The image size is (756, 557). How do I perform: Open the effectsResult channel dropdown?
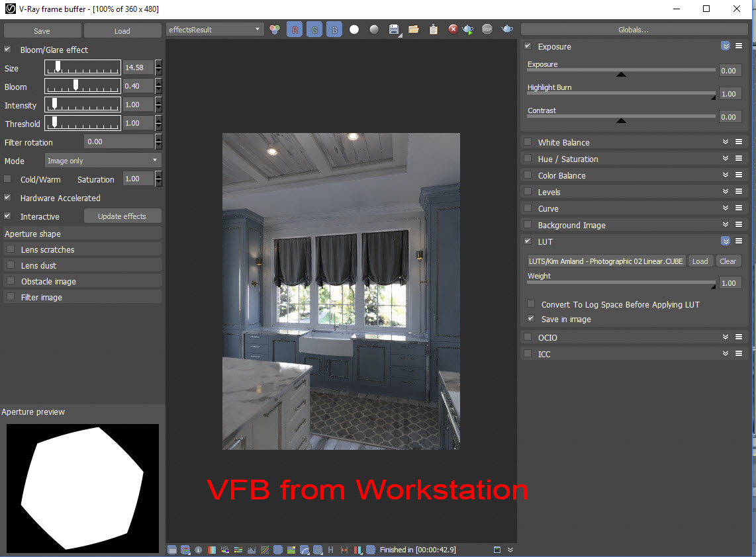click(214, 30)
